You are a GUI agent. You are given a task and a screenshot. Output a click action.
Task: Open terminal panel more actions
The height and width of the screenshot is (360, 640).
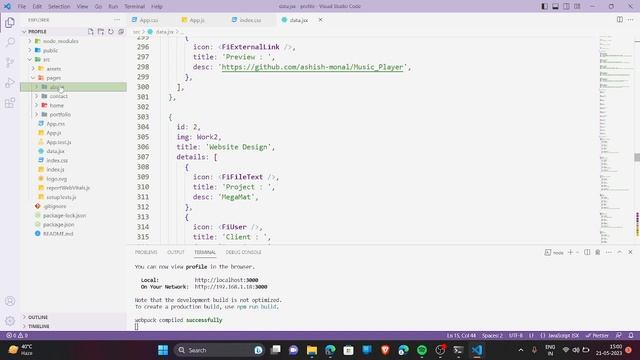(x=609, y=252)
